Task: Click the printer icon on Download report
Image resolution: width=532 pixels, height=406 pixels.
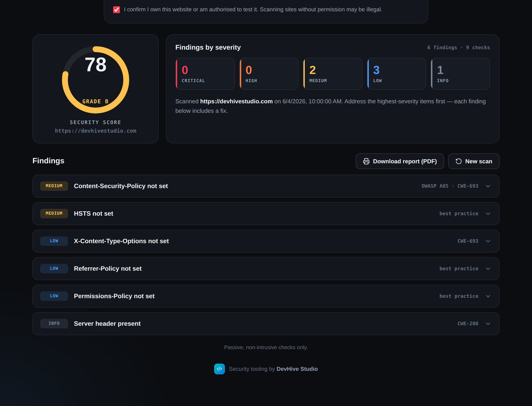Action: (x=366, y=161)
